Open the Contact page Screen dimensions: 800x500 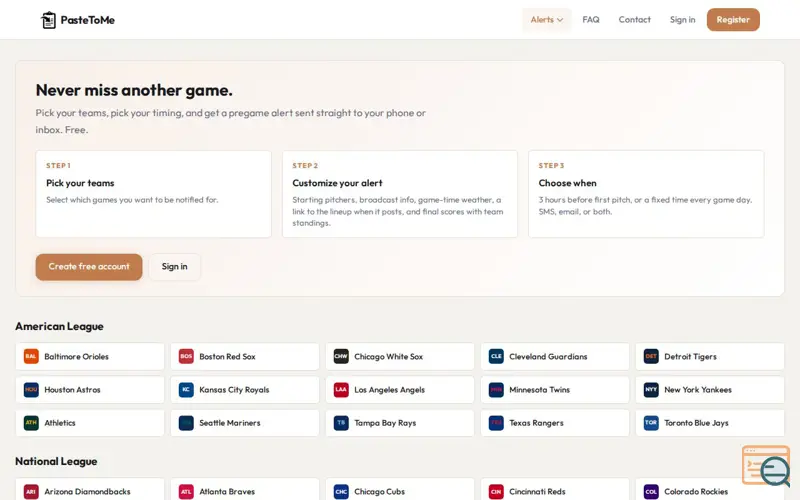pos(634,20)
